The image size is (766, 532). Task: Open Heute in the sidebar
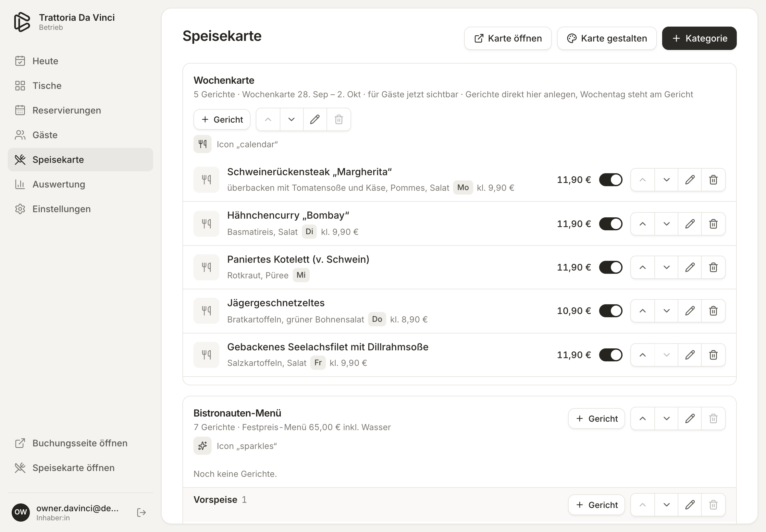(80, 61)
